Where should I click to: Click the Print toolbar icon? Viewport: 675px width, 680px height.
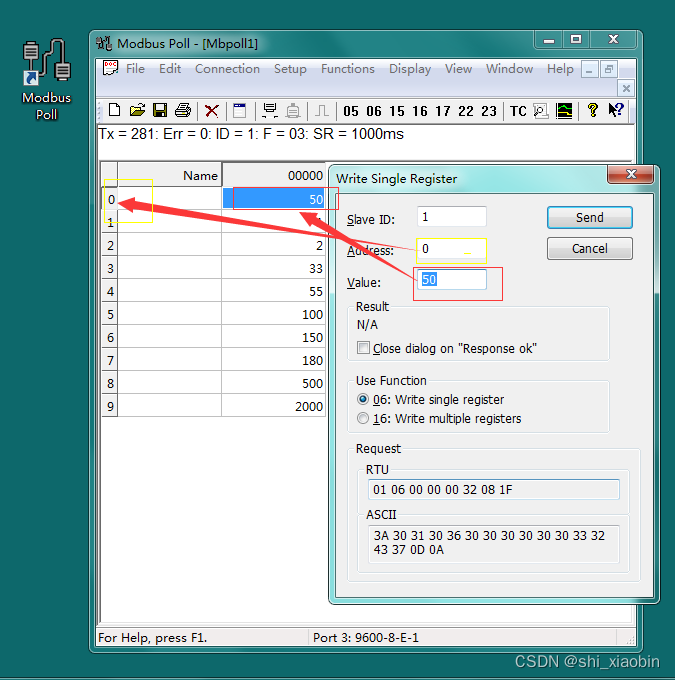click(x=183, y=110)
